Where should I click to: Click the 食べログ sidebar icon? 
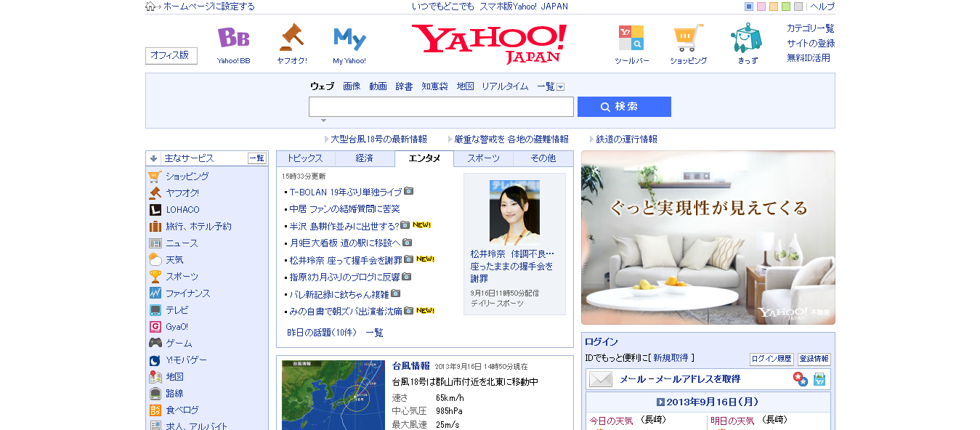tap(155, 410)
